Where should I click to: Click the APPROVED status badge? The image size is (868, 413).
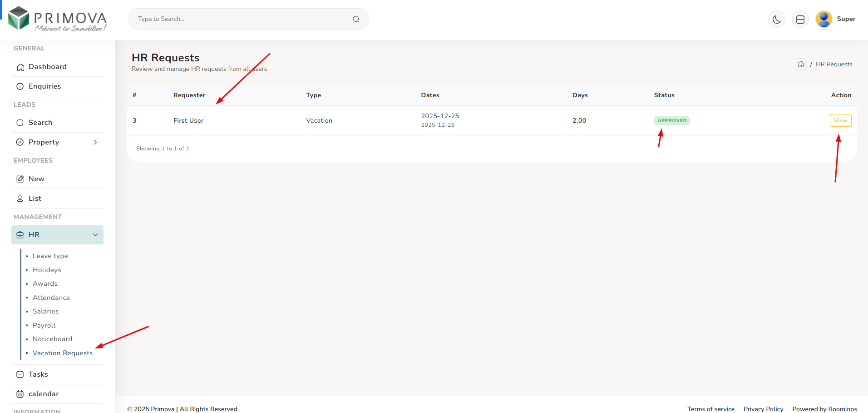click(x=671, y=121)
